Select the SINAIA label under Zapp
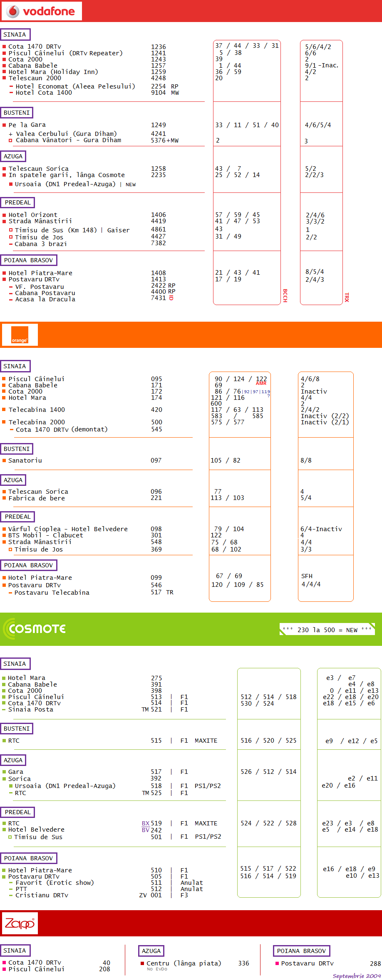This screenshot has width=382, height=980. point(15,950)
